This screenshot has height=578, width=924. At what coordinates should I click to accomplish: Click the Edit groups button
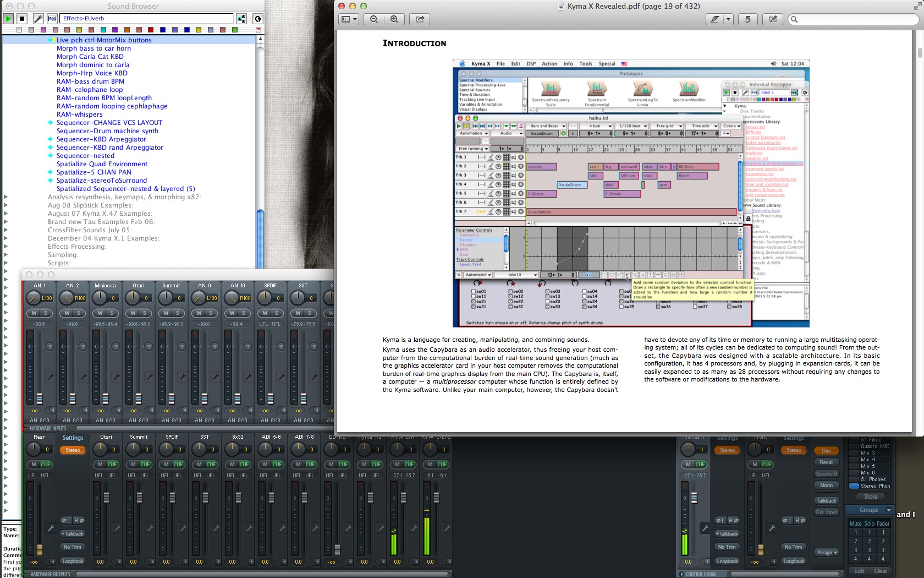(x=859, y=571)
